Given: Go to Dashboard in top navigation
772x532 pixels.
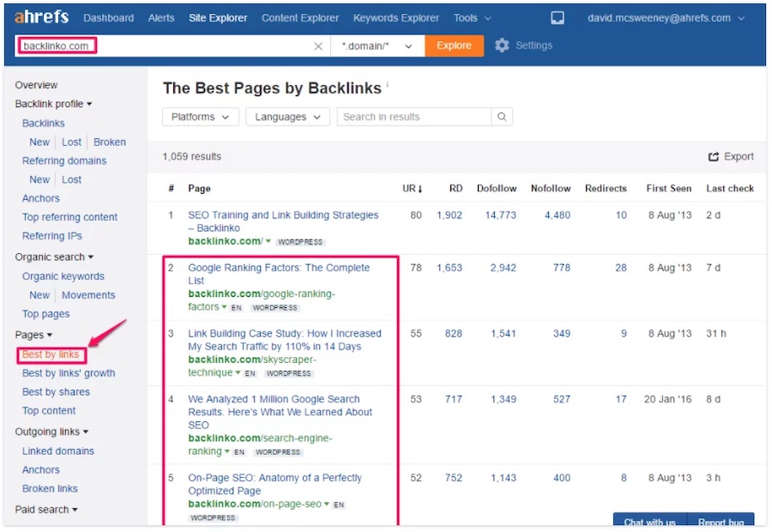Looking at the screenshot, I should [x=108, y=18].
